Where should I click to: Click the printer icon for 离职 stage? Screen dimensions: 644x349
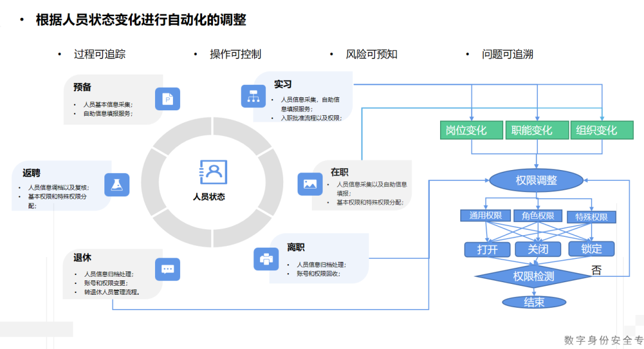266,259
